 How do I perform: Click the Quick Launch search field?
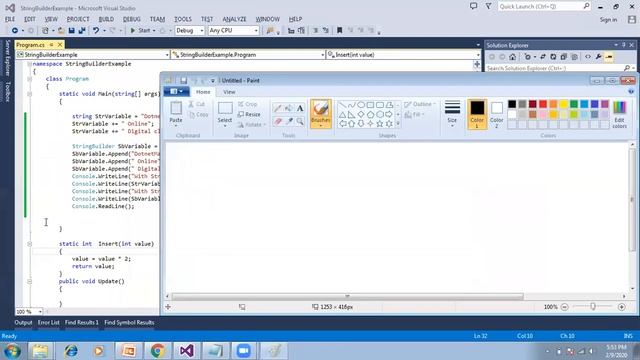(544, 6)
